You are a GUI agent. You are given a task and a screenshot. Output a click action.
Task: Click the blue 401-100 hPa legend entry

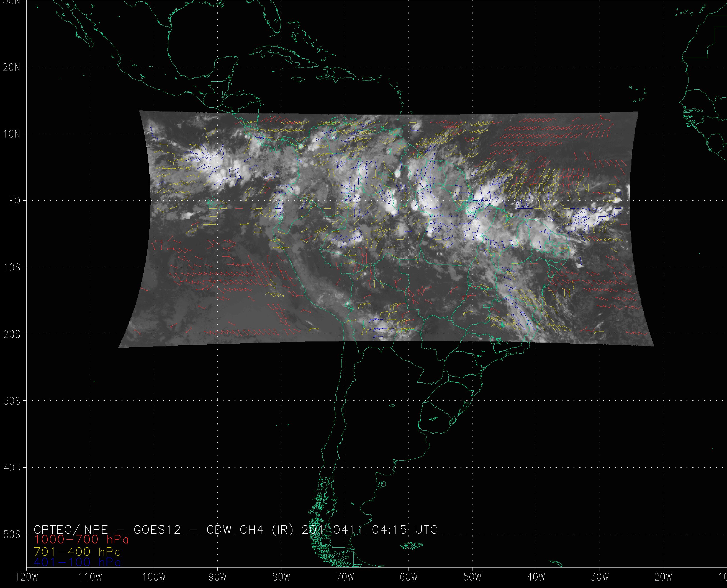point(77,563)
